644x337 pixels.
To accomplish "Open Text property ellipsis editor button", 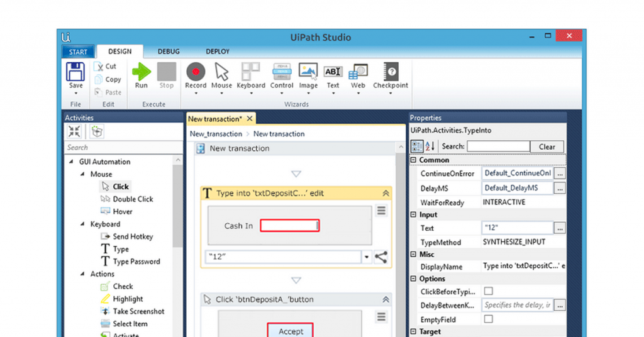I will [x=560, y=228].
